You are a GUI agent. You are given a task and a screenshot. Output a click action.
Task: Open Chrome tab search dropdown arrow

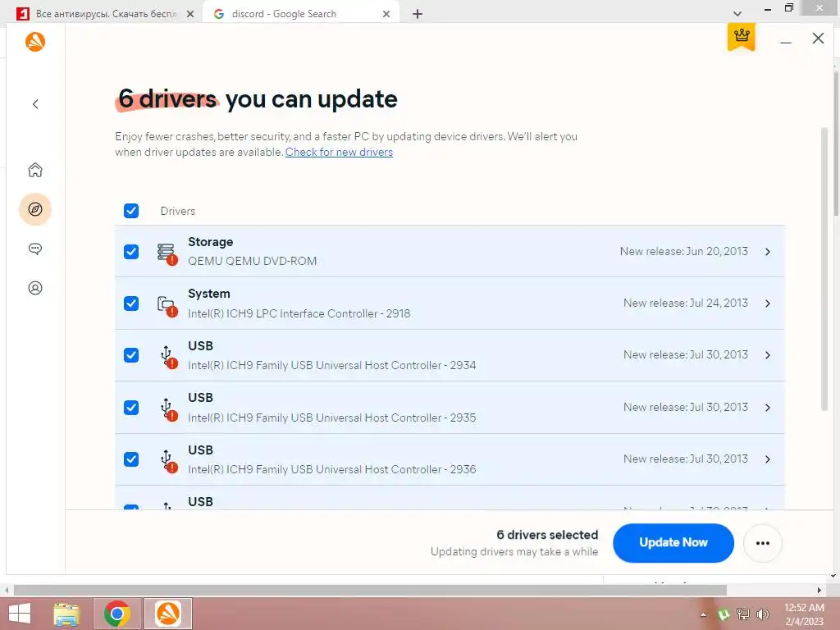[737, 13]
